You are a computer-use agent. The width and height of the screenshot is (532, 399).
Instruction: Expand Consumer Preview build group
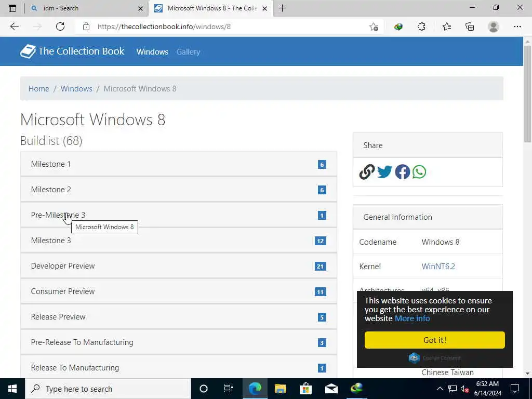point(179,291)
